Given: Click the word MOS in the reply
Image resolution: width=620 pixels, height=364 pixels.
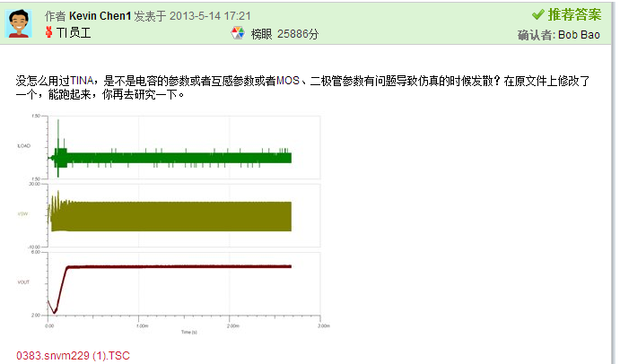Looking at the screenshot, I should click(288, 81).
